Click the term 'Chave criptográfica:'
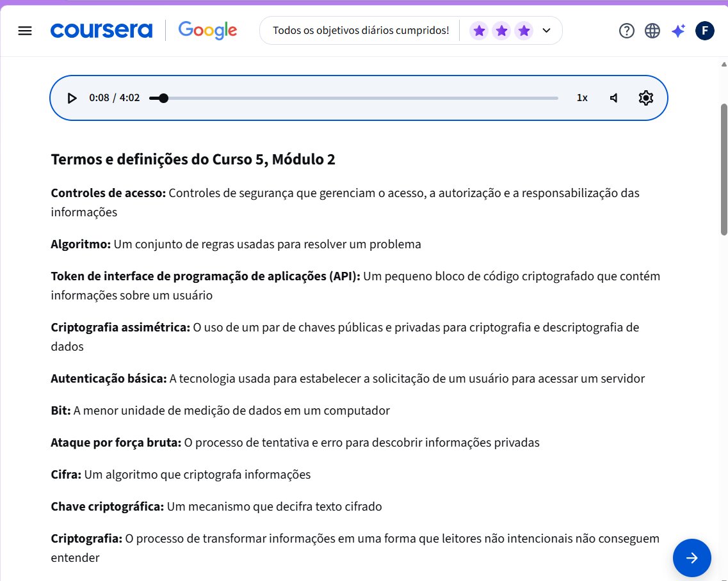 coord(108,507)
